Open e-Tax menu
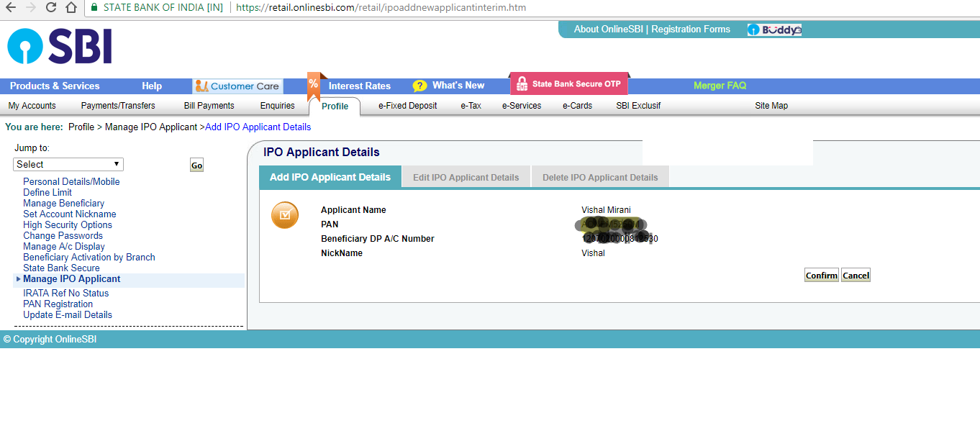This screenshot has width=980, height=436. [471, 106]
